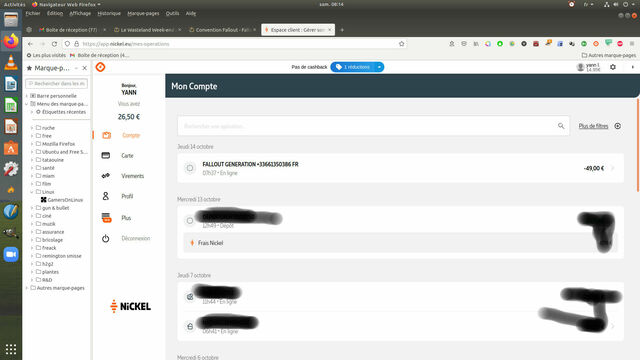Launch VLC from the Ubuntu dock

tap(11, 62)
